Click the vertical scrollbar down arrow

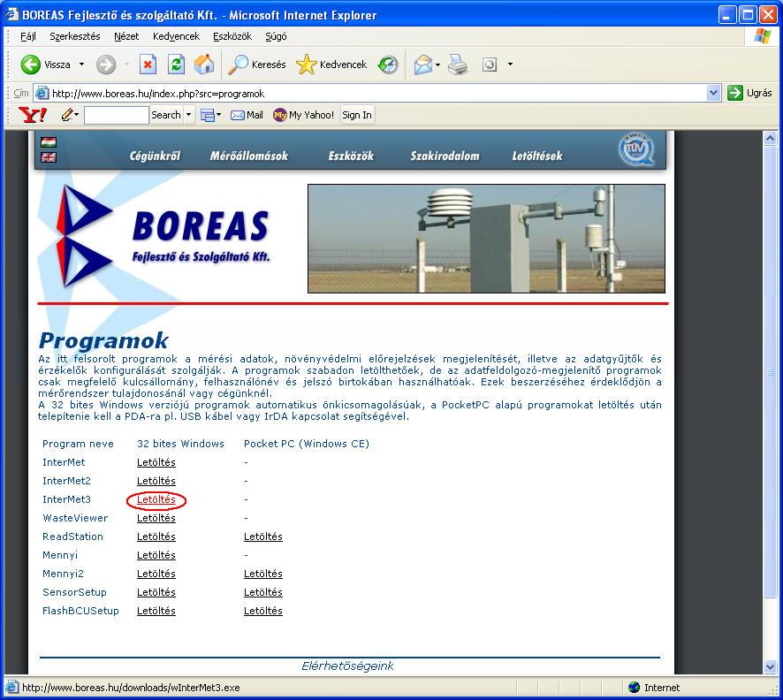pyautogui.click(x=770, y=666)
